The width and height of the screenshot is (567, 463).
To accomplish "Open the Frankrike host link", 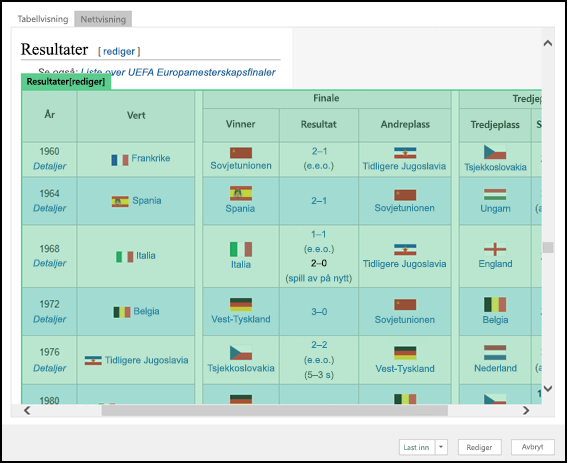I will [x=151, y=158].
